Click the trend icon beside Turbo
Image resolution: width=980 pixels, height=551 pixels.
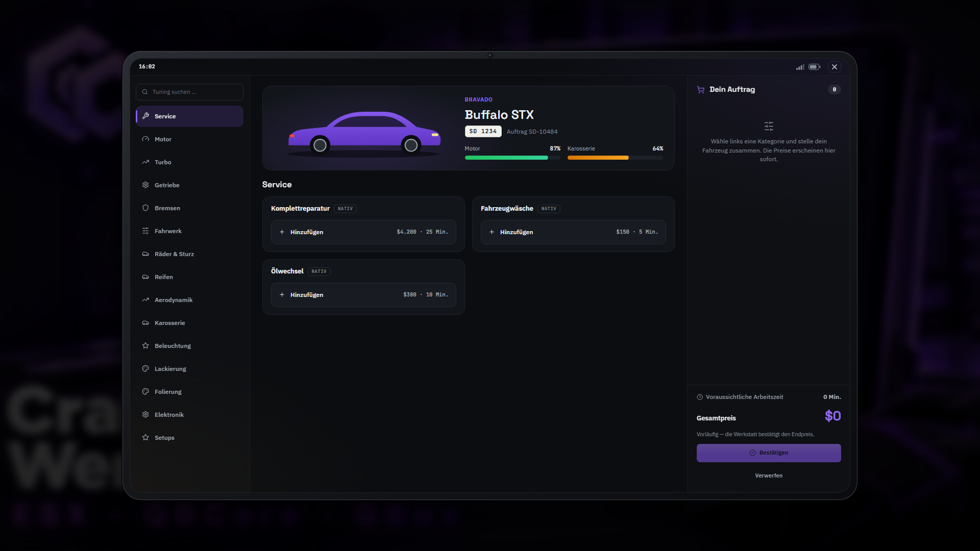point(145,162)
